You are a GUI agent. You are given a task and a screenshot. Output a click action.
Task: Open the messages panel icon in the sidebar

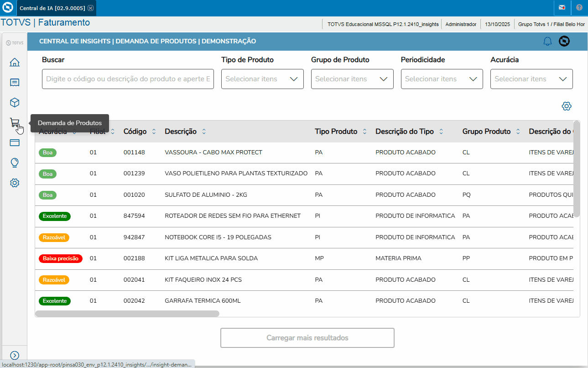coord(15,82)
